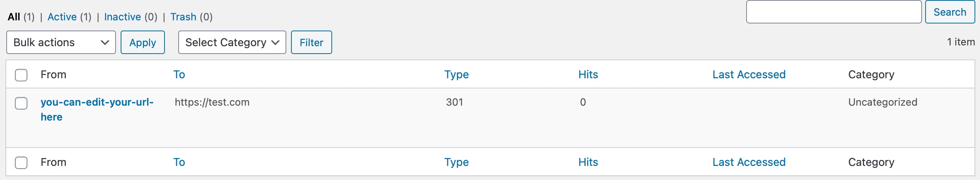Switch to the Inactive redirects view
980x180 pixels.
click(x=122, y=17)
